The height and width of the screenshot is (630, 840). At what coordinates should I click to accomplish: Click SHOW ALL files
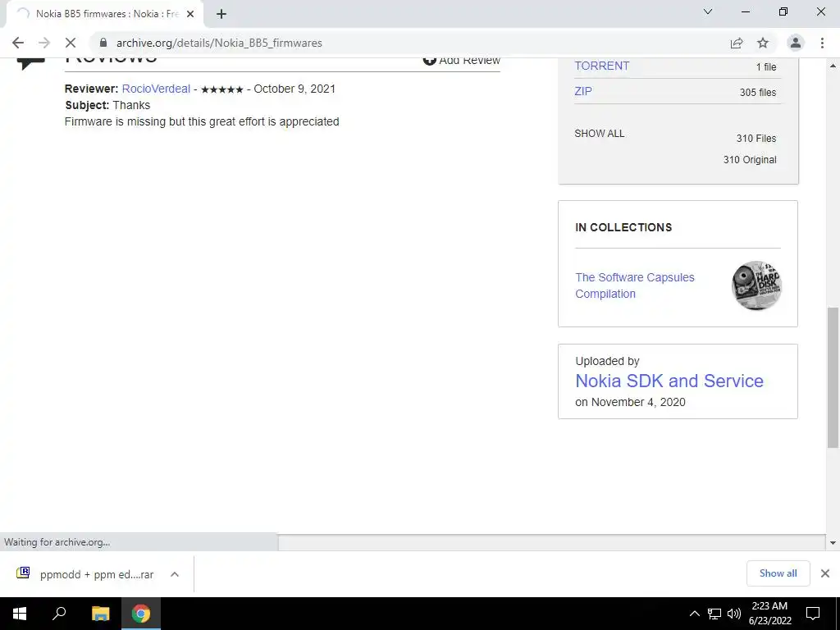pyautogui.click(x=600, y=134)
